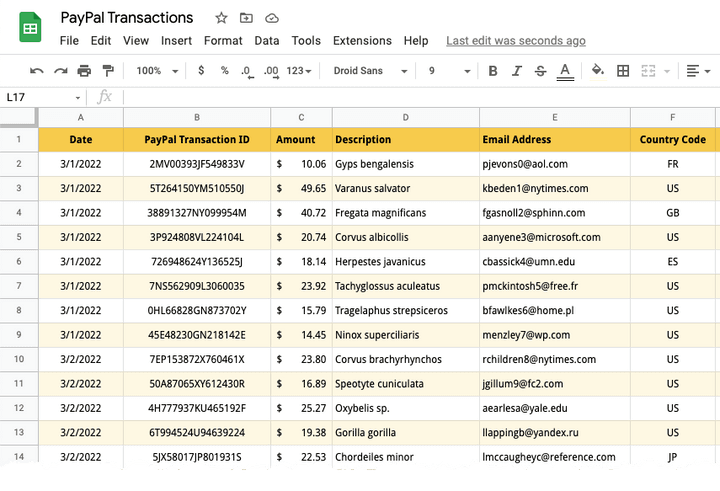Click the pmckintosh5@free.fr cell
Image resolution: width=720 pixels, height=491 pixels.
tap(555, 286)
